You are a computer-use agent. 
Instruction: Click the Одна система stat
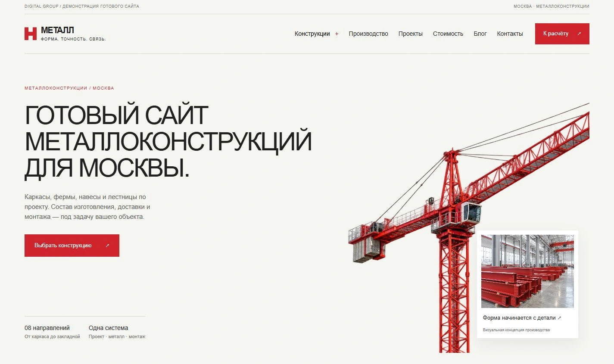[x=108, y=328]
